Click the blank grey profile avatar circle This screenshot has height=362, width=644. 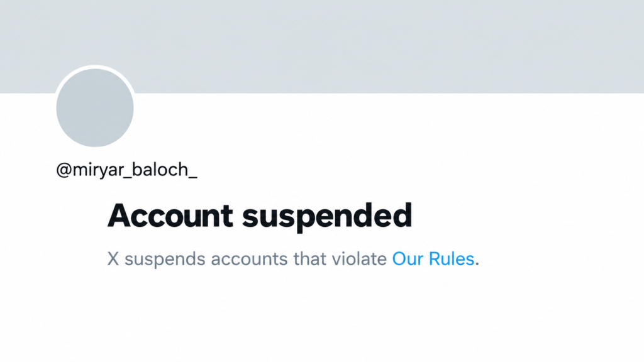pyautogui.click(x=95, y=108)
